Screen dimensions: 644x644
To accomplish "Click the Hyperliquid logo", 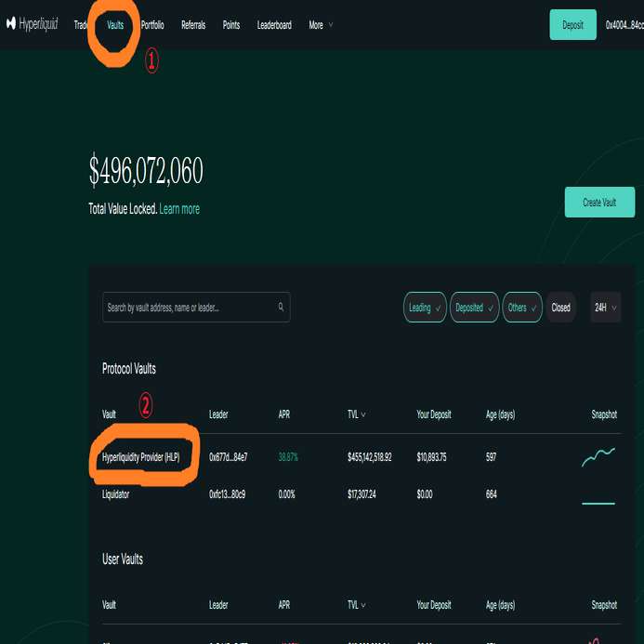I will pyautogui.click(x=32, y=24).
